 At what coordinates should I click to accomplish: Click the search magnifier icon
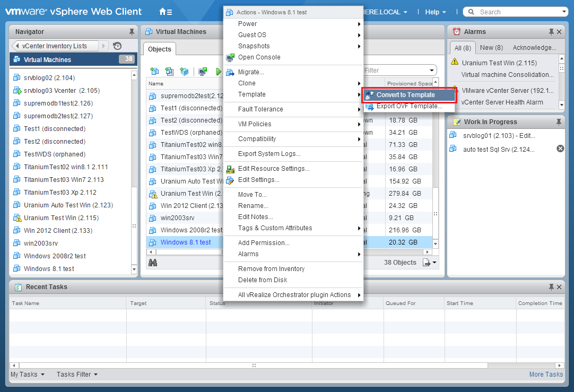pos(472,12)
